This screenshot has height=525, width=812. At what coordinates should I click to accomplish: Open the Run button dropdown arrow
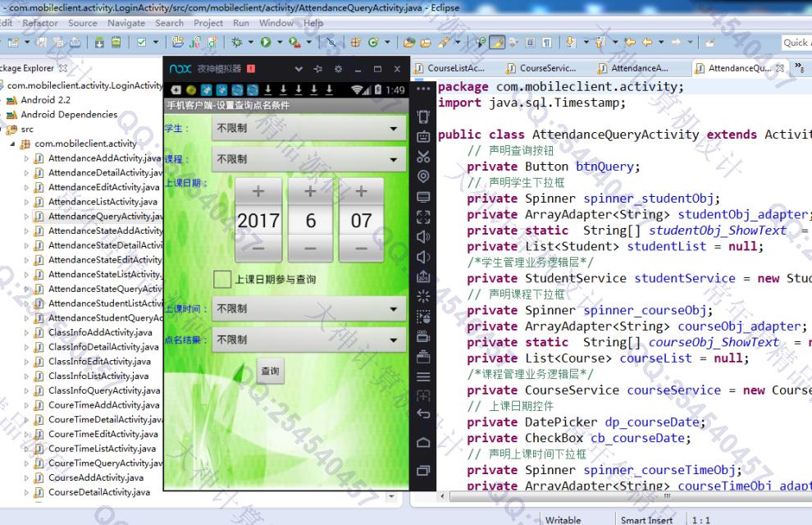click(280, 42)
